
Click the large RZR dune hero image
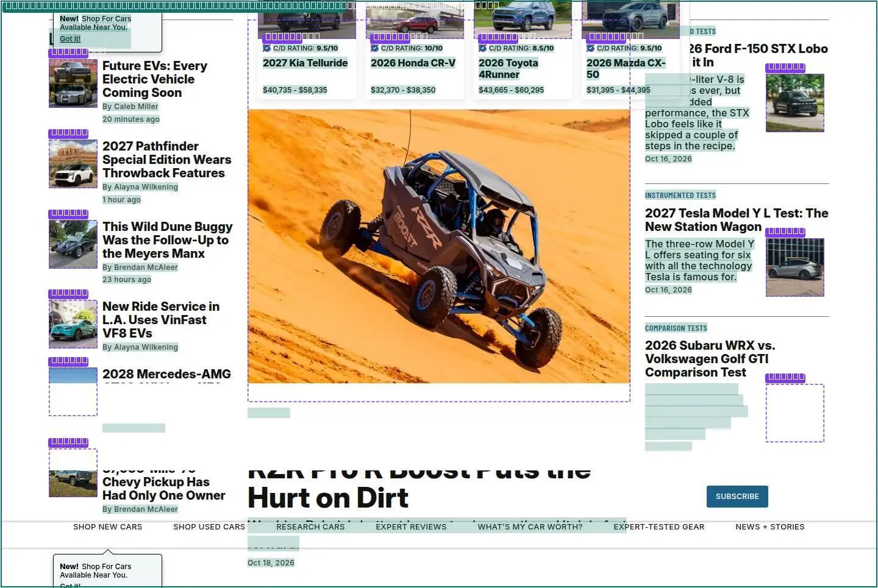(439, 246)
